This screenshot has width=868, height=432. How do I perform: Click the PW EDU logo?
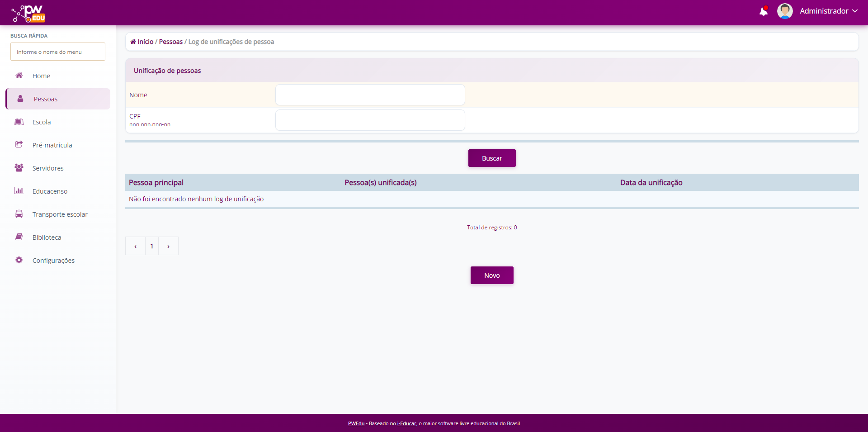(x=28, y=14)
